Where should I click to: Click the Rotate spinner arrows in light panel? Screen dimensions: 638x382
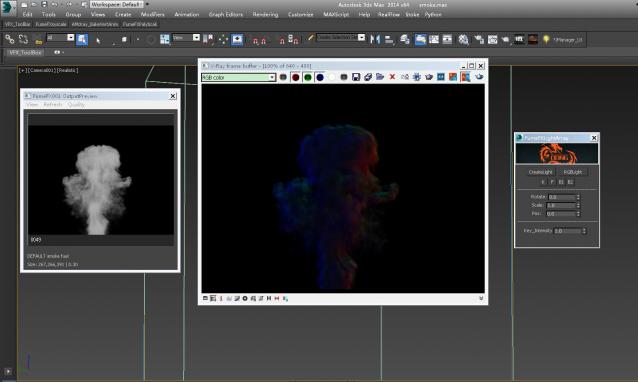(x=578, y=197)
